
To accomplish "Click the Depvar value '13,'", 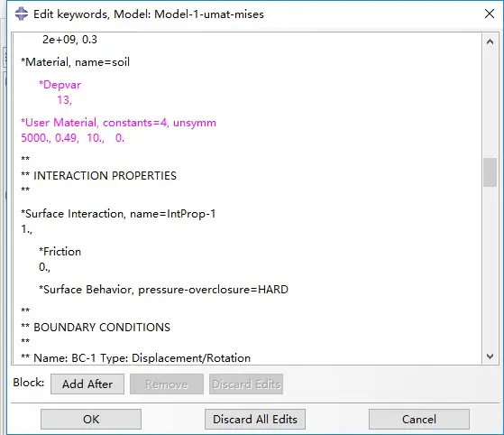I will [64, 100].
